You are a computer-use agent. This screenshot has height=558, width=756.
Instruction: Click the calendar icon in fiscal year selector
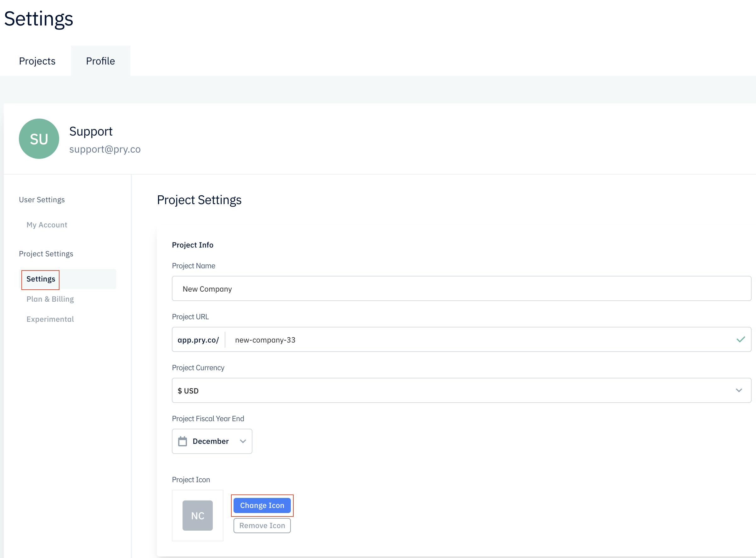click(x=183, y=441)
